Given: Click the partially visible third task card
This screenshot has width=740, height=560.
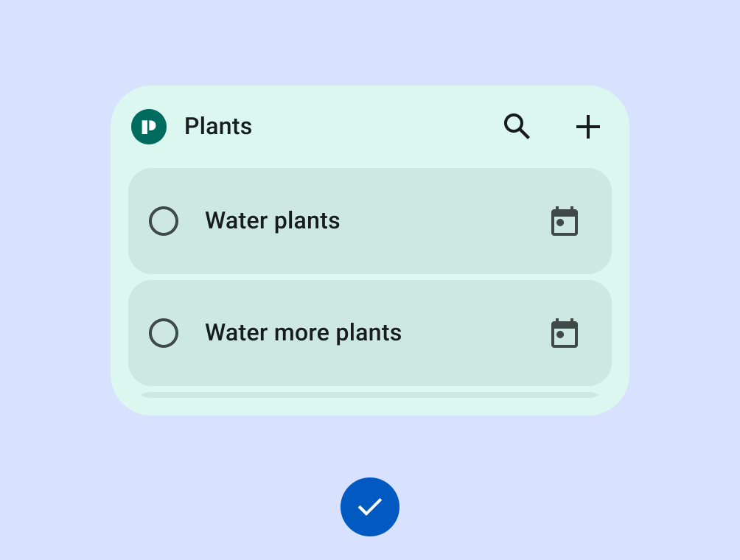Looking at the screenshot, I should click(370, 395).
